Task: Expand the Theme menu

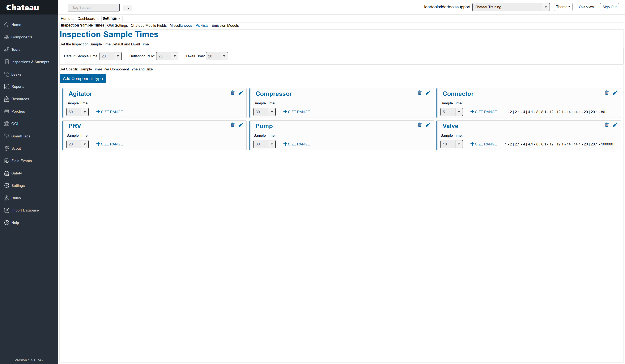Action: coord(563,7)
